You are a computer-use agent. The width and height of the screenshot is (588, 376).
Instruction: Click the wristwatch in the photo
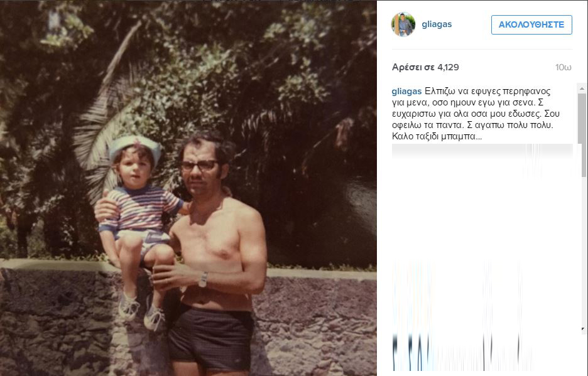203,280
